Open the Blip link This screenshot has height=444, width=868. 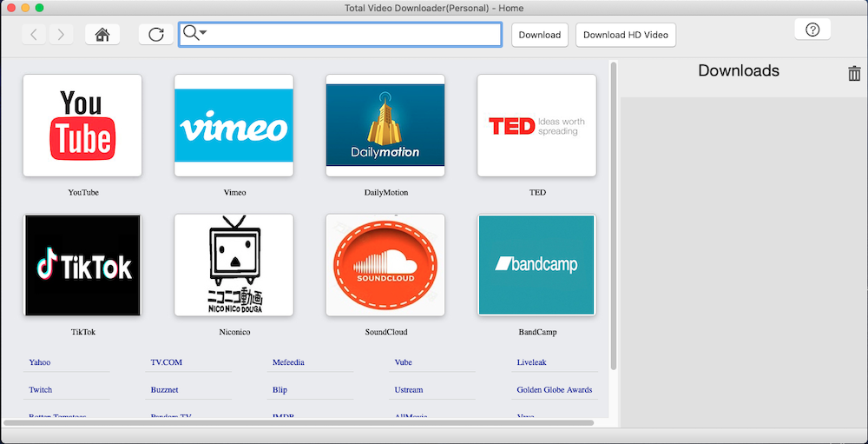coord(279,389)
